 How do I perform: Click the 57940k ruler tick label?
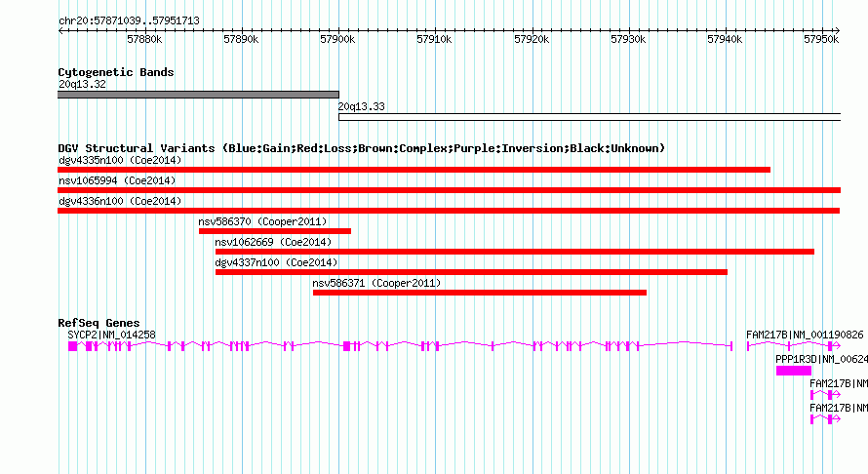point(725,39)
